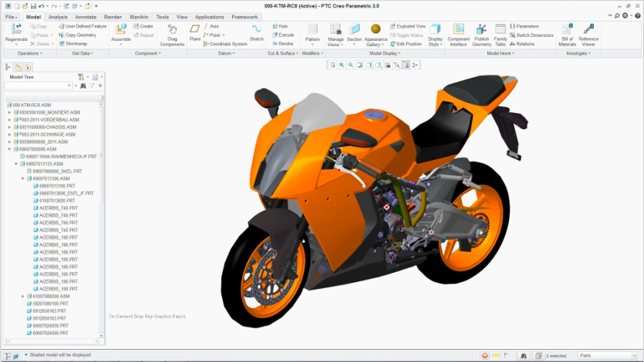Click the Model Tree vertical scrollbar

click(101, 220)
